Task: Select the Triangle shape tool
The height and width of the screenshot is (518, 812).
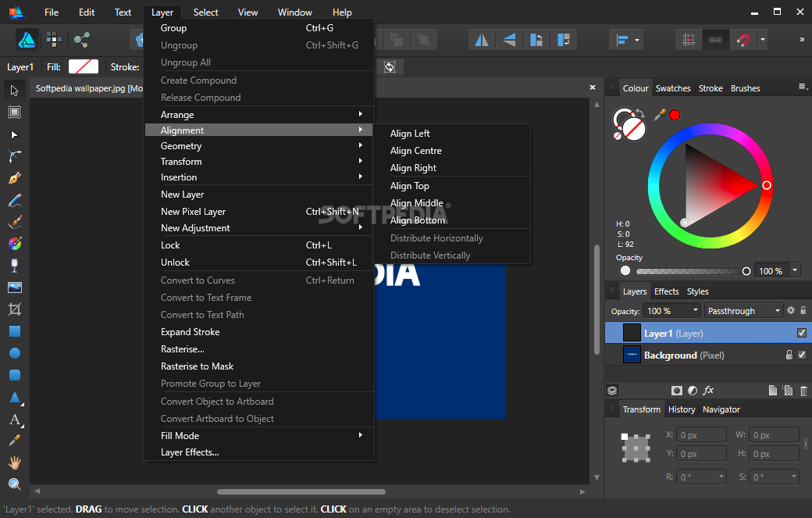Action: 15,398
